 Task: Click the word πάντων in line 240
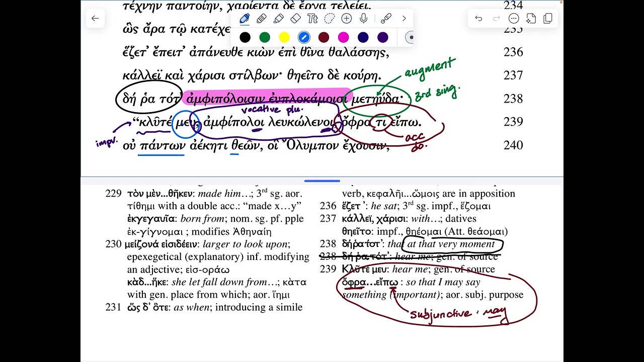point(162,146)
